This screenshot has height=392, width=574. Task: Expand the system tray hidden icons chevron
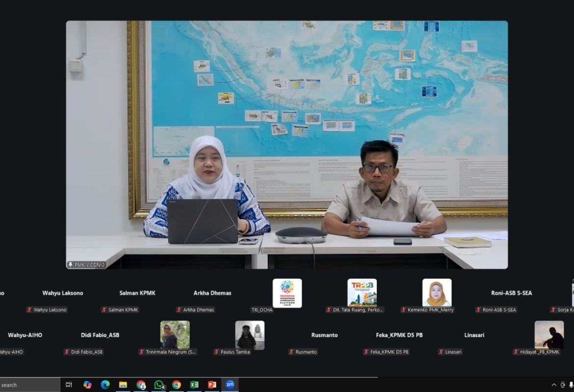554,385
